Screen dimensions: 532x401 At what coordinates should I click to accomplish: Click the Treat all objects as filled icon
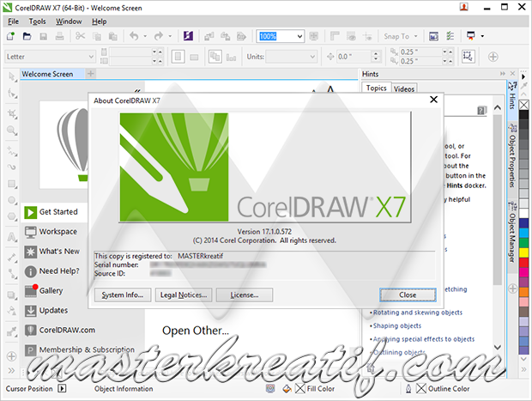coord(468,57)
